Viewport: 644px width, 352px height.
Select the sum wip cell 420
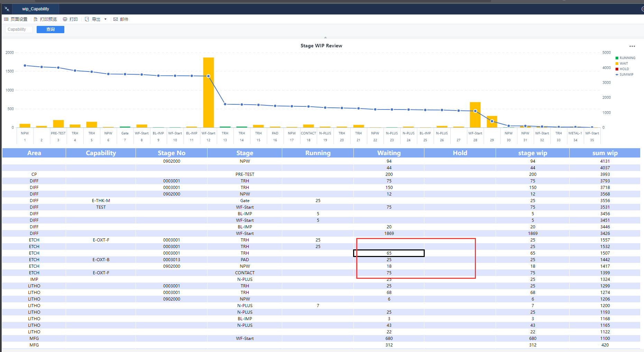coord(605,345)
